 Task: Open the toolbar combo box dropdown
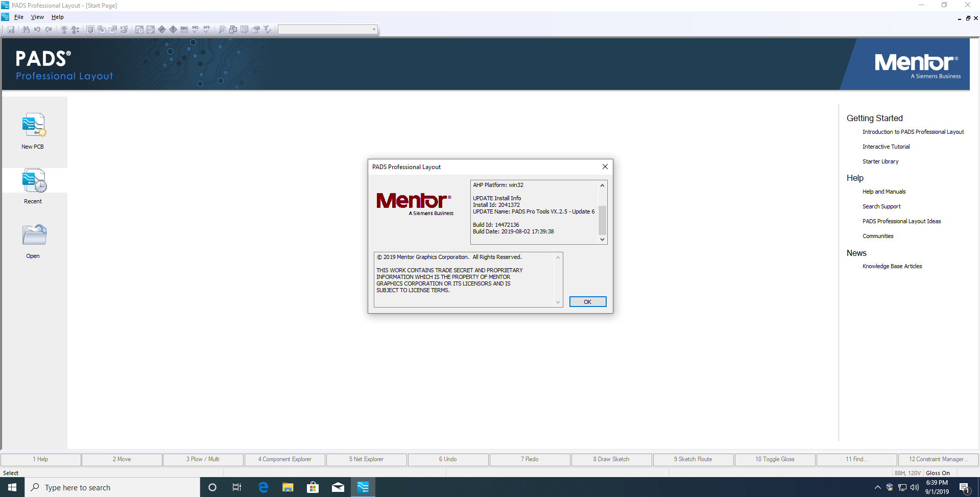374,30
